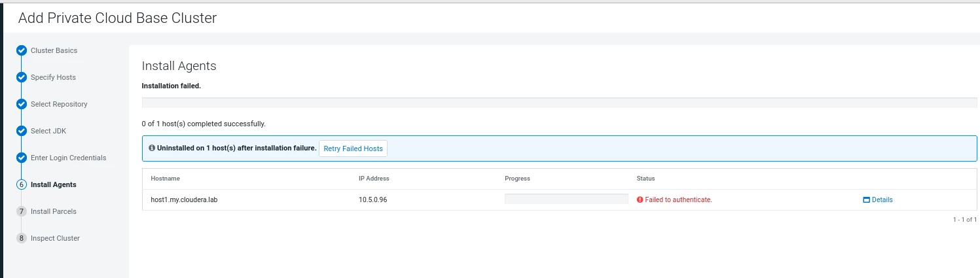Click '0 of 1 host(s) completed successfully.' text
Screen dimensions: 980x278
click(x=204, y=124)
